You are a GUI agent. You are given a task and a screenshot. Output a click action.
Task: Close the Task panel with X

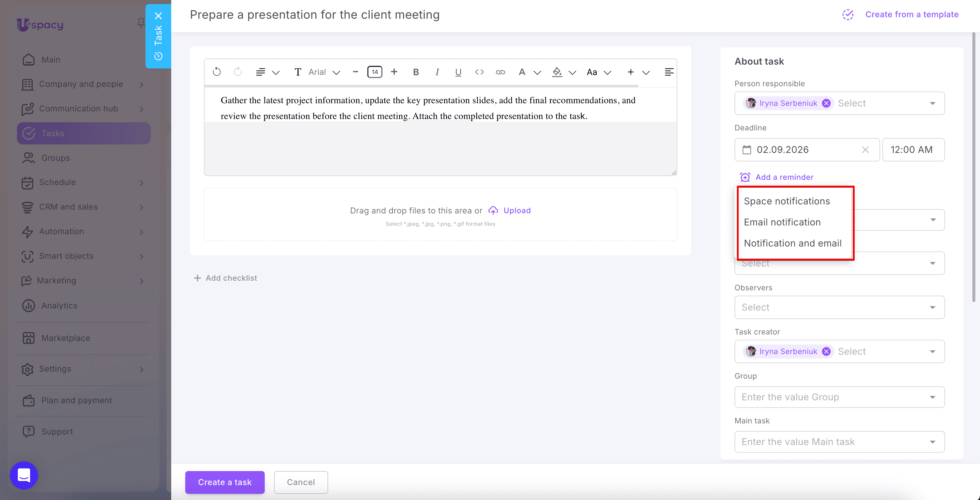(x=158, y=15)
